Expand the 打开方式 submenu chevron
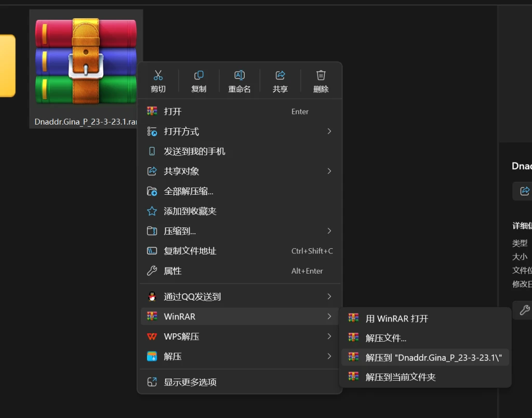Image resolution: width=532 pixels, height=418 pixels. (328, 131)
